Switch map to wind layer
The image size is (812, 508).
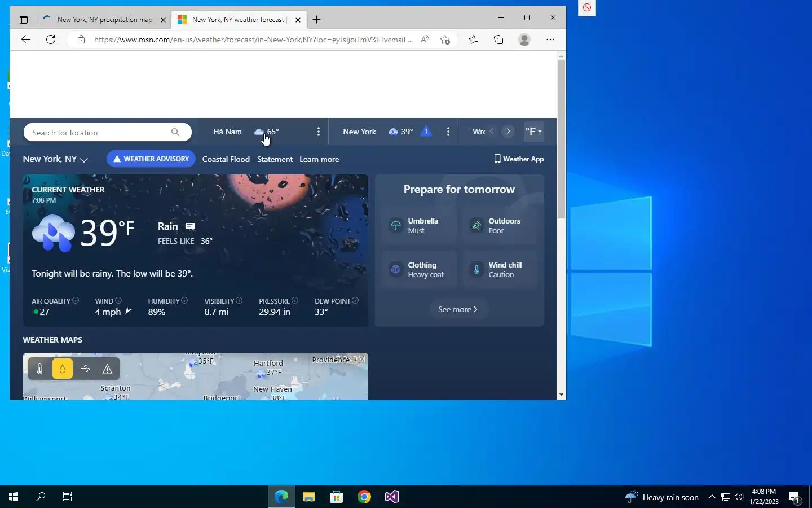coord(85,369)
